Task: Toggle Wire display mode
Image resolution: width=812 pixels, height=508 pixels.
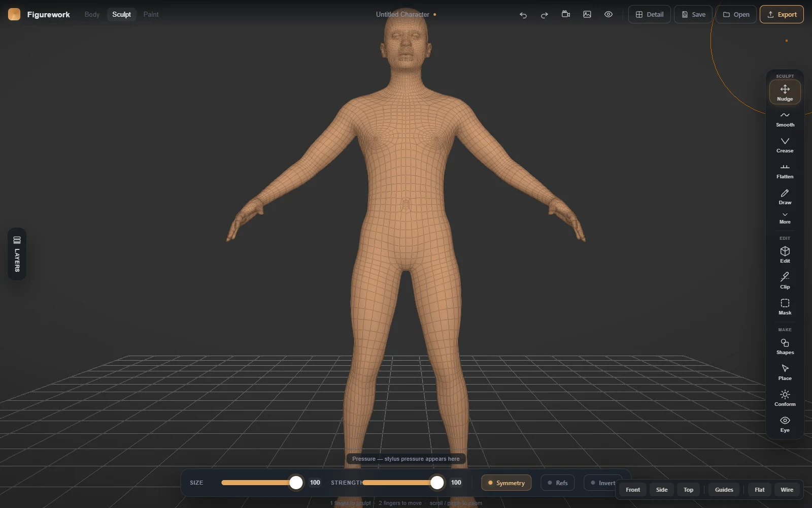Action: (787, 490)
